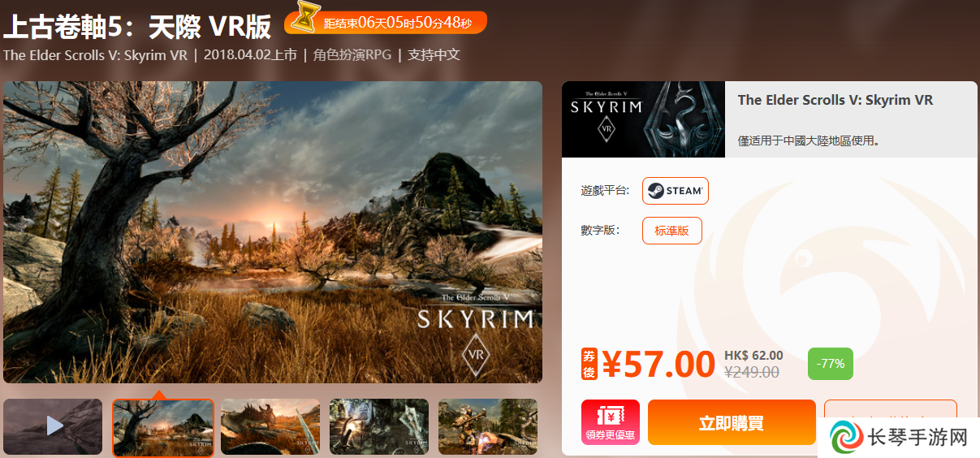980x458 pixels.
Task: Select the highlighted grassland screenshot thumbnail
Action: pyautogui.click(x=163, y=427)
